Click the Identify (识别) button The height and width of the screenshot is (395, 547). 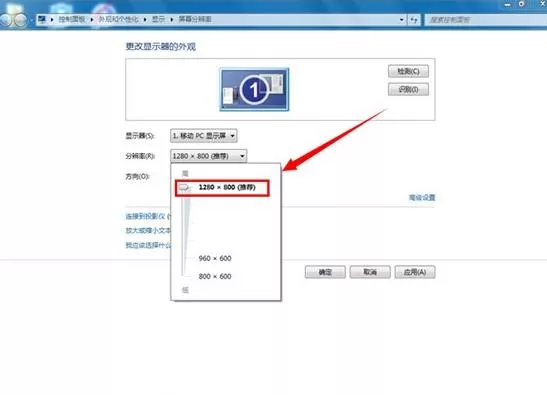pyautogui.click(x=408, y=89)
